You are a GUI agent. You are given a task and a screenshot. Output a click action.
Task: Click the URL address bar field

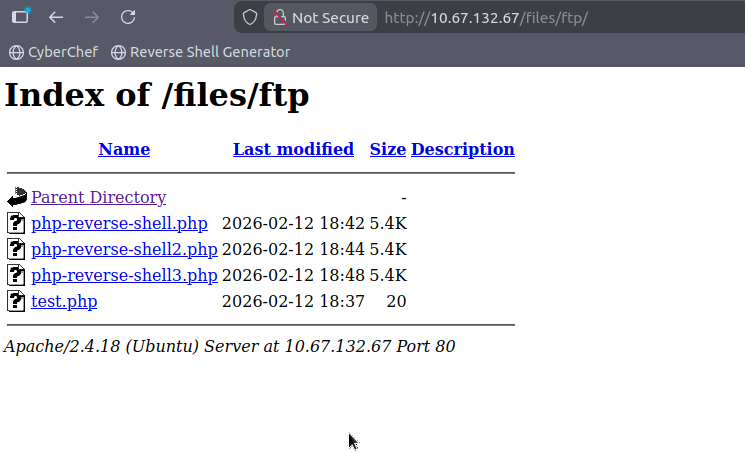click(x=550, y=17)
